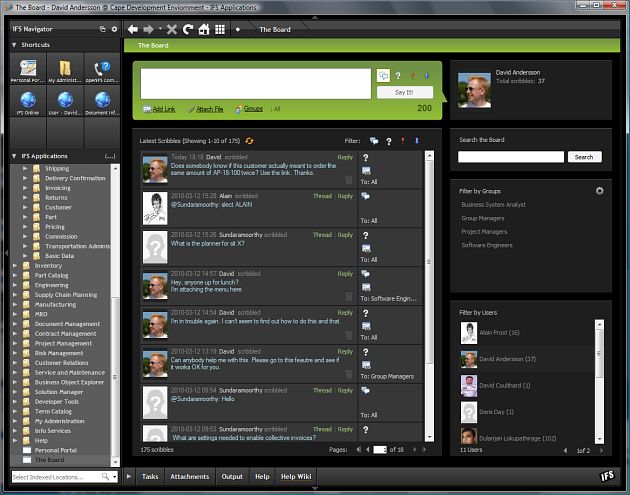The height and width of the screenshot is (495, 630).
Task: Open openIFS community phone shortcut
Action: [x=102, y=69]
